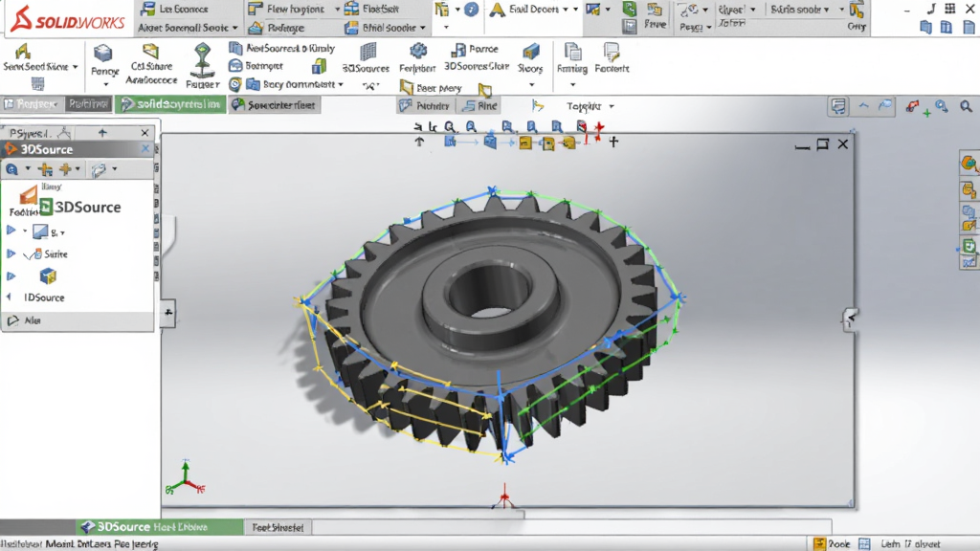Click the blue round icon in 3DSource panel toolbar
Image resolution: width=980 pixels, height=551 pixels.
click(11, 169)
